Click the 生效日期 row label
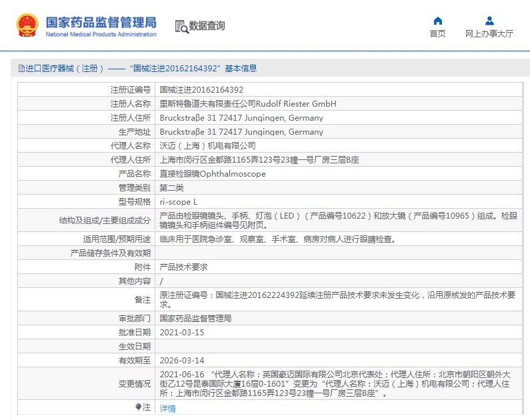This screenshot has height=420, width=530. pyautogui.click(x=135, y=347)
